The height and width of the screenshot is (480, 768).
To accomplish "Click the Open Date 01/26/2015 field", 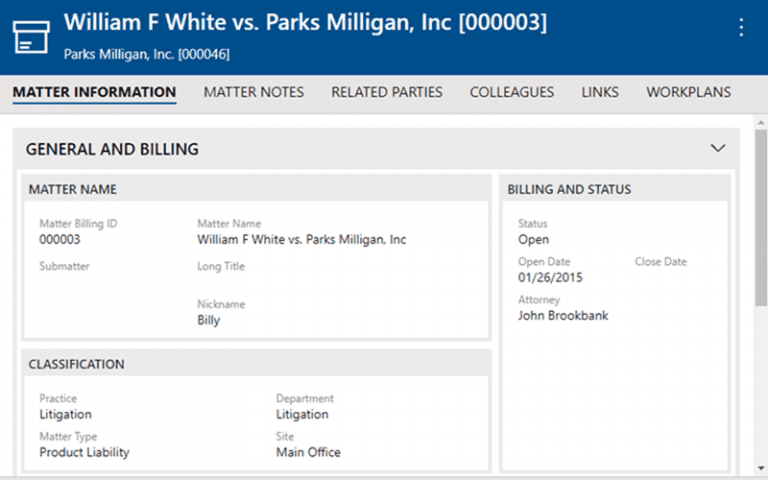I will 551,278.
